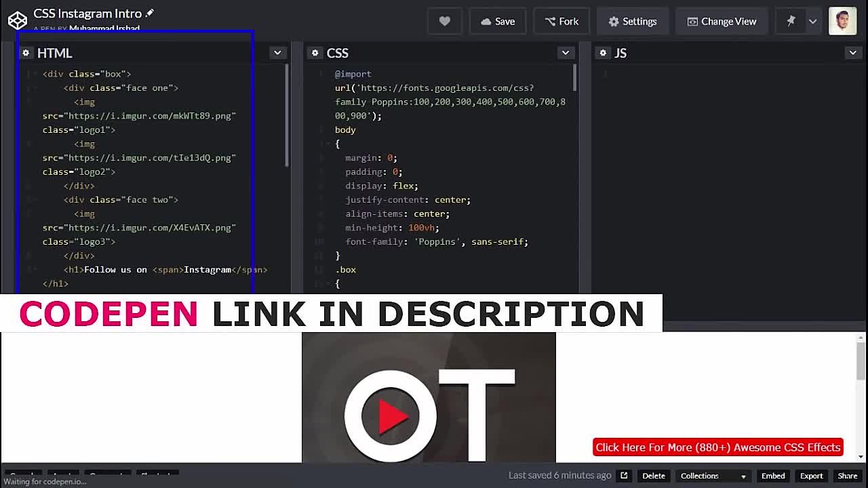
Task: Click the '.box' selector in CSS
Action: pos(345,270)
